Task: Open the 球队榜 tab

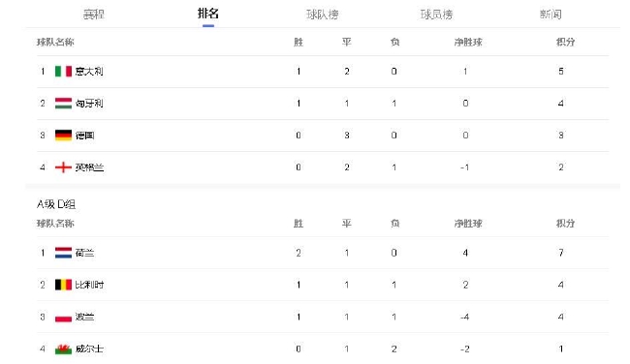Action: click(x=322, y=15)
